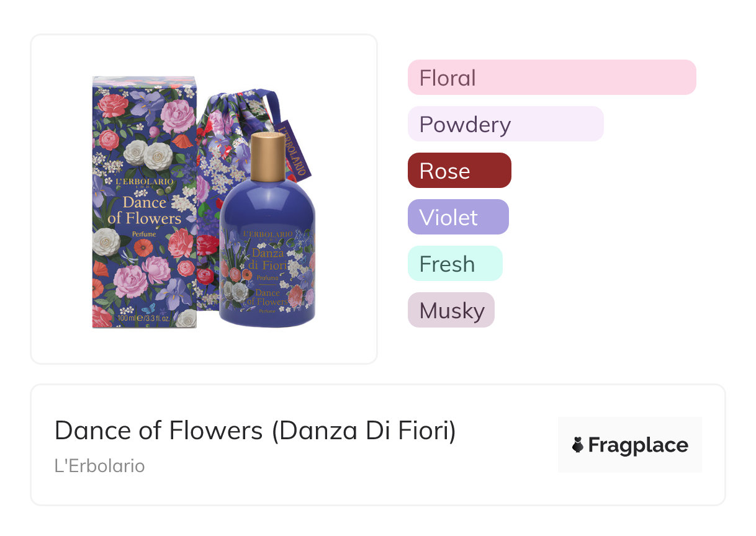Open the Dance of Flowers product title
This screenshot has height=536, width=756.
pyautogui.click(x=255, y=431)
